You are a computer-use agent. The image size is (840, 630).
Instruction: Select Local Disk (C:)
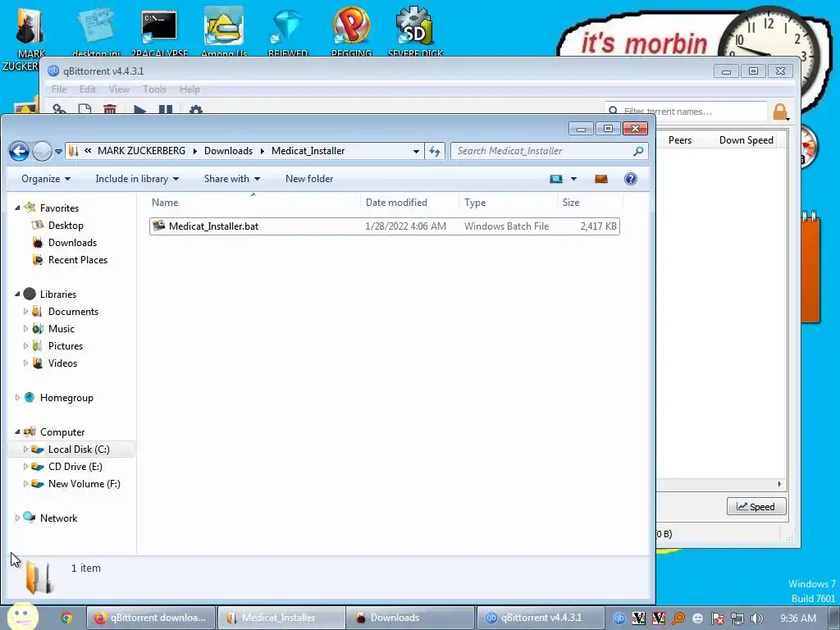[x=79, y=450]
